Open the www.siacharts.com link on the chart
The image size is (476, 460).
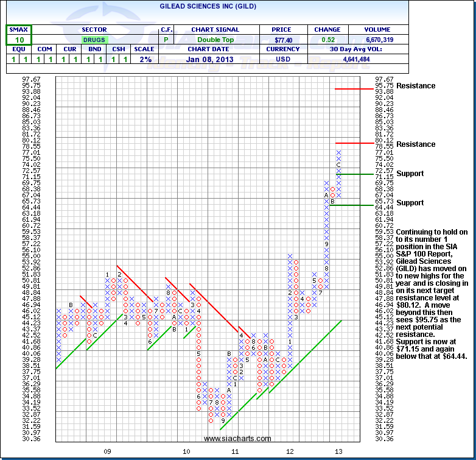point(240,438)
